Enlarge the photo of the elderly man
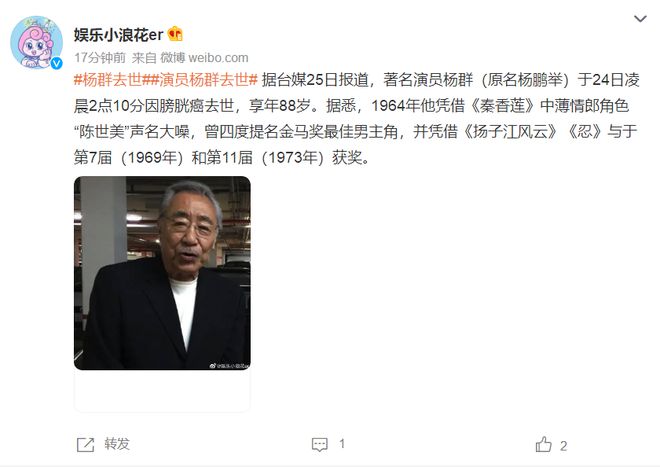The width and height of the screenshot is (660, 467). click(x=162, y=273)
